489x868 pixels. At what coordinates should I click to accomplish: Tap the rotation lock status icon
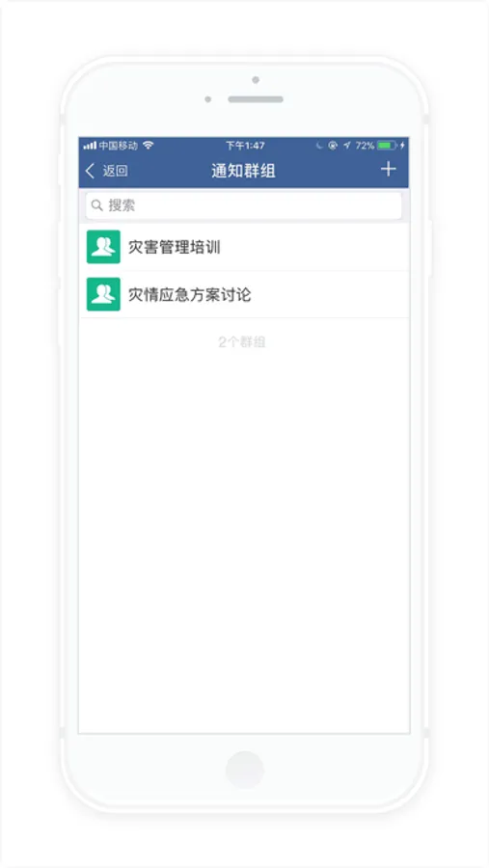(x=333, y=146)
